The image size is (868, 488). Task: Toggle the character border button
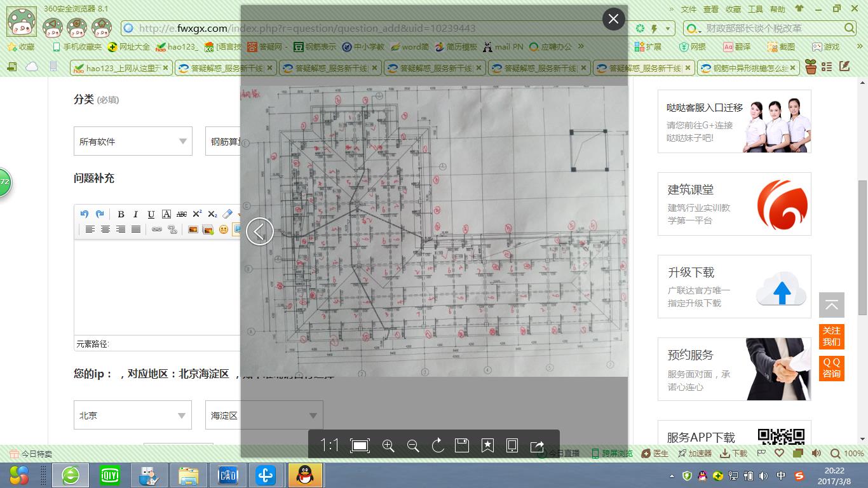click(x=166, y=214)
